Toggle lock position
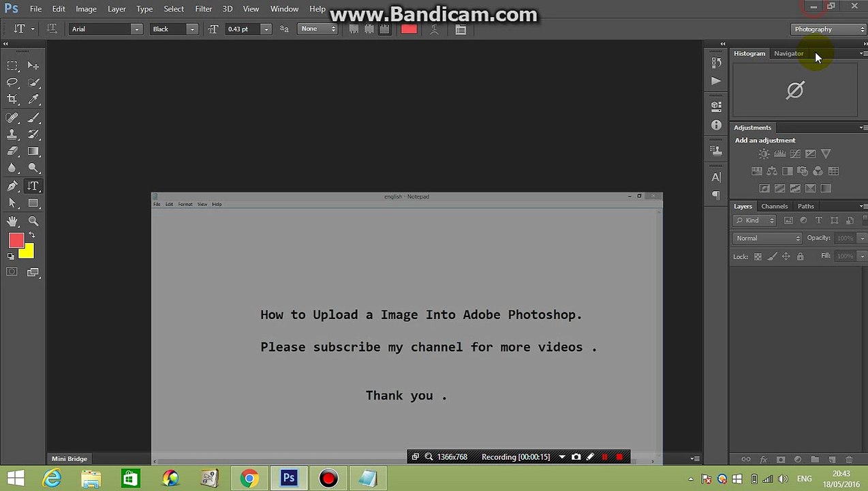 click(x=786, y=256)
